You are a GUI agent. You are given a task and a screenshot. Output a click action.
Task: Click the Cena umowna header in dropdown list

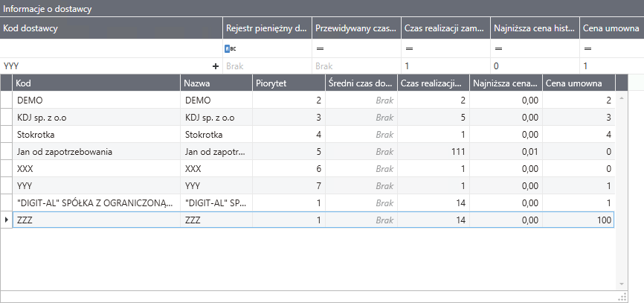(579, 83)
